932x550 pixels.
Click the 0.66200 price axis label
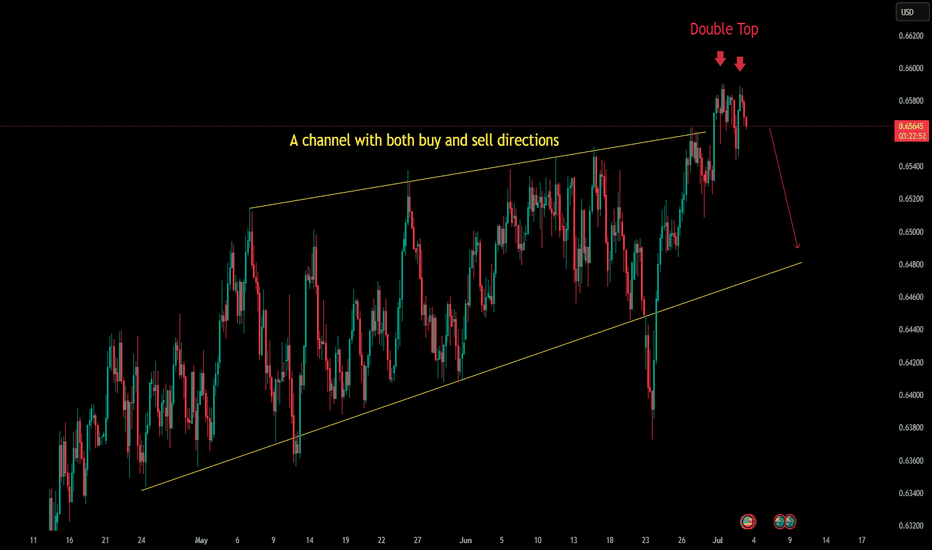click(911, 36)
